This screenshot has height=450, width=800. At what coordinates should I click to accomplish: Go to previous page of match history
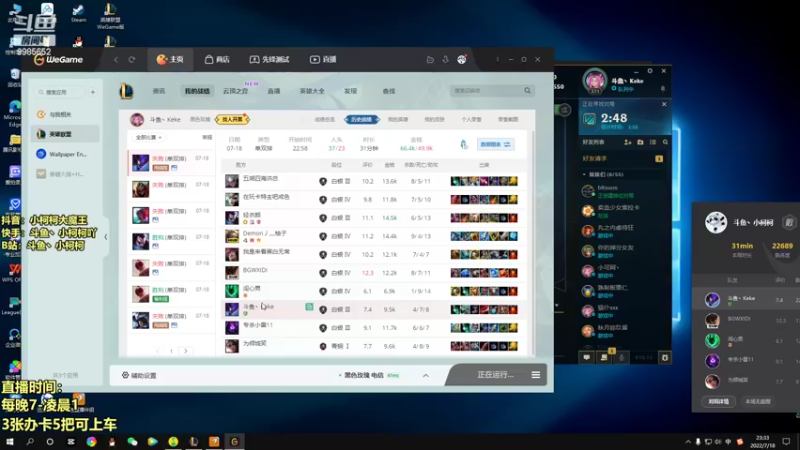pos(157,351)
